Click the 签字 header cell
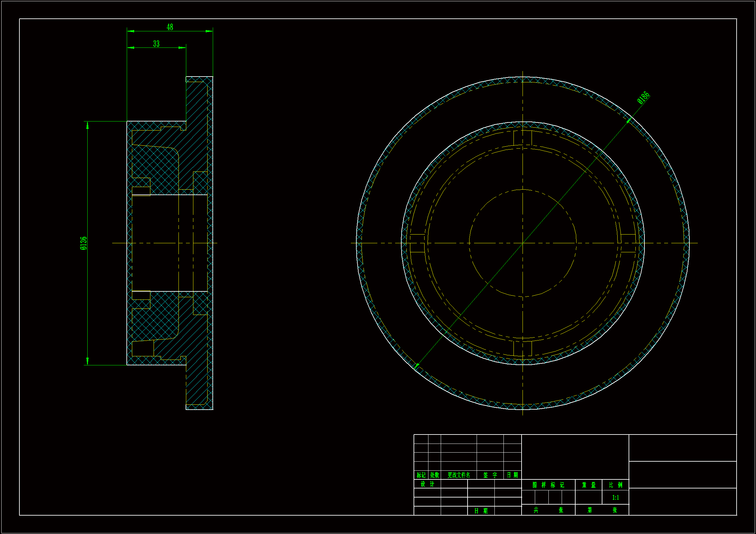Viewport: 756px width, 534px height. pos(490,475)
